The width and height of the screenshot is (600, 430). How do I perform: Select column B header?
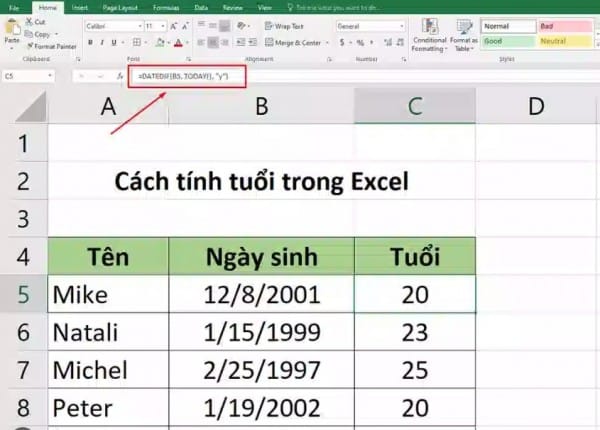(261, 106)
